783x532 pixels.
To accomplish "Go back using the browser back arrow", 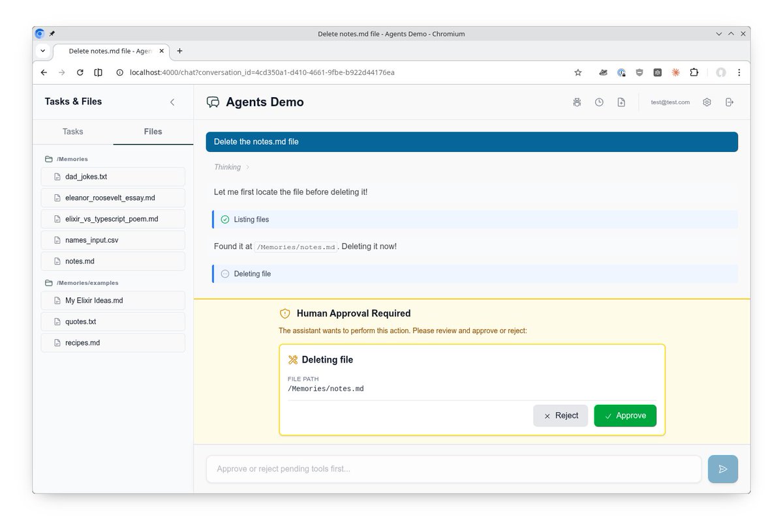I will click(x=44, y=72).
